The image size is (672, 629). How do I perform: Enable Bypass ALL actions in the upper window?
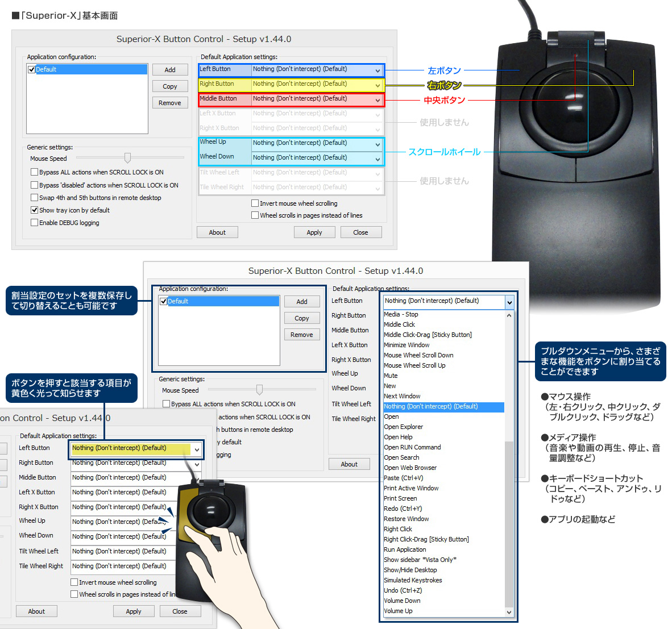coord(34,172)
